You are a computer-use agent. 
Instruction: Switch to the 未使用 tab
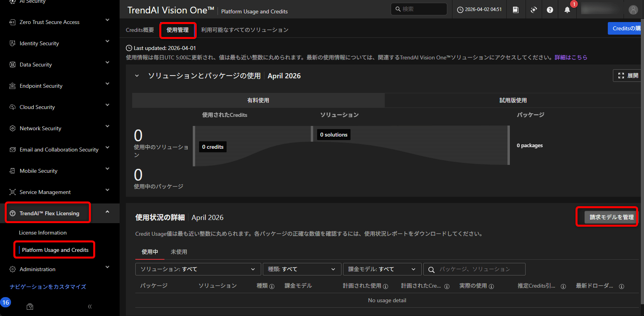179,252
